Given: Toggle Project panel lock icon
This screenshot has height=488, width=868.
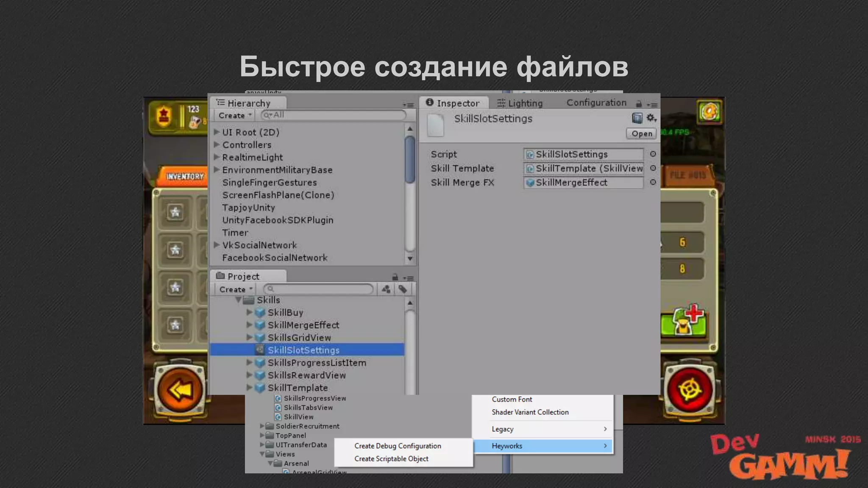Looking at the screenshot, I should pyautogui.click(x=395, y=277).
